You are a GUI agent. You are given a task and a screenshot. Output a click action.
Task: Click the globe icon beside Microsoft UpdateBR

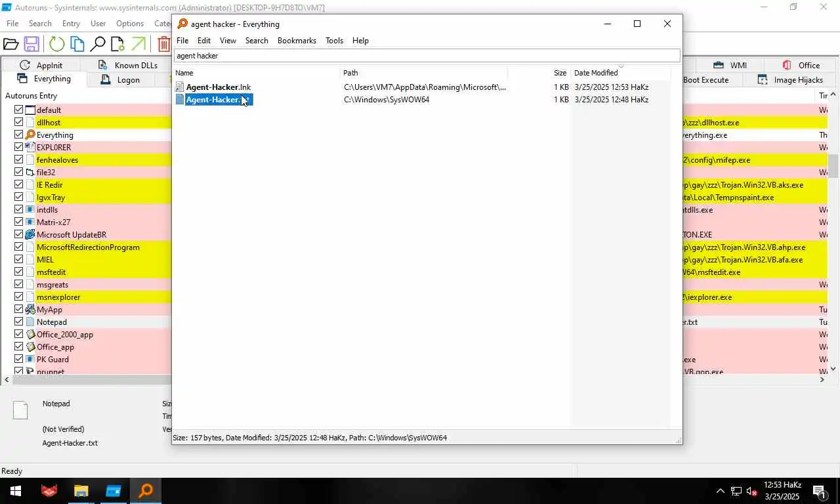click(30, 235)
